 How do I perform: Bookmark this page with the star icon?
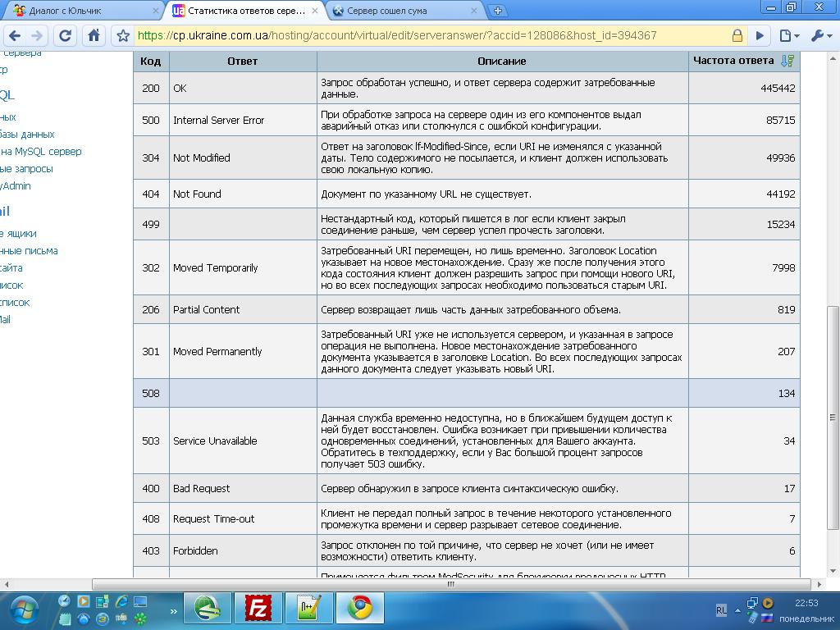coord(123,36)
